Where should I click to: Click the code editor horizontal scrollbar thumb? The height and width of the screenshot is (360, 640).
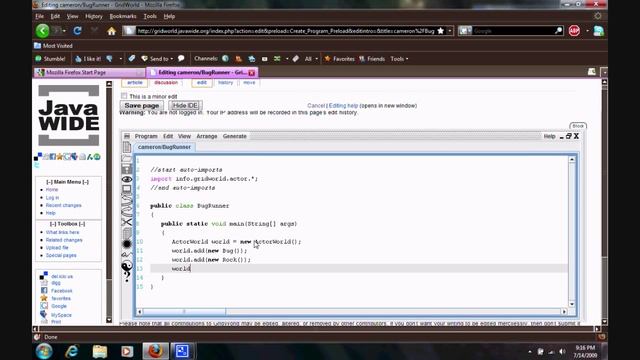(184, 312)
